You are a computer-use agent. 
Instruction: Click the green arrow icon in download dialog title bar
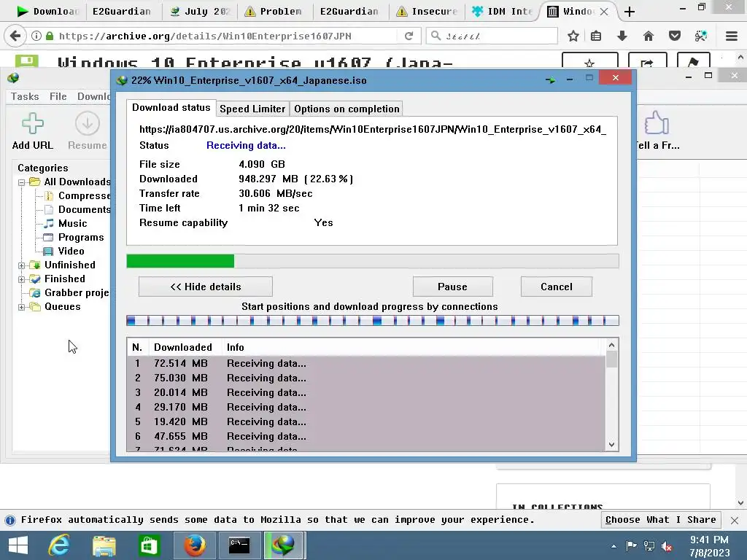[x=550, y=80]
